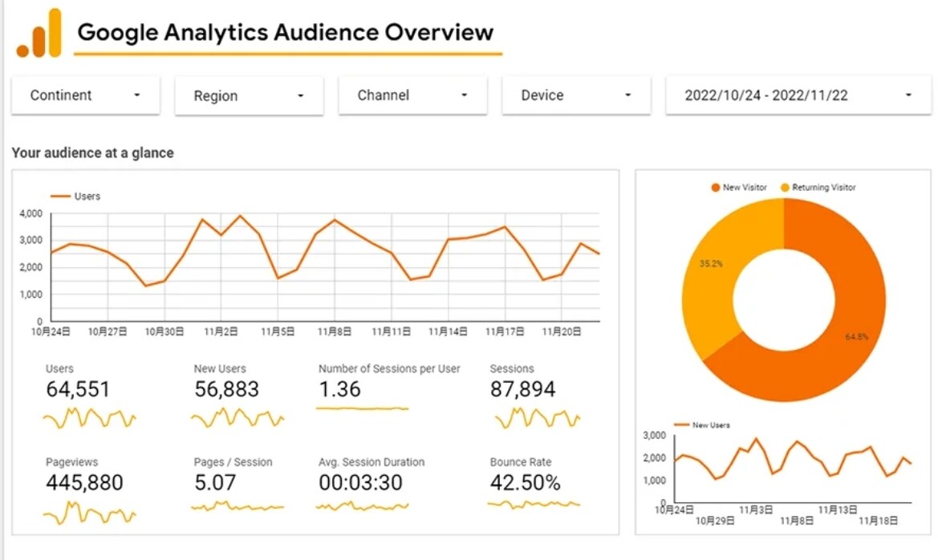The image size is (938, 560).
Task: Click the Google Analytics Audience Overview title
Action: [x=286, y=32]
